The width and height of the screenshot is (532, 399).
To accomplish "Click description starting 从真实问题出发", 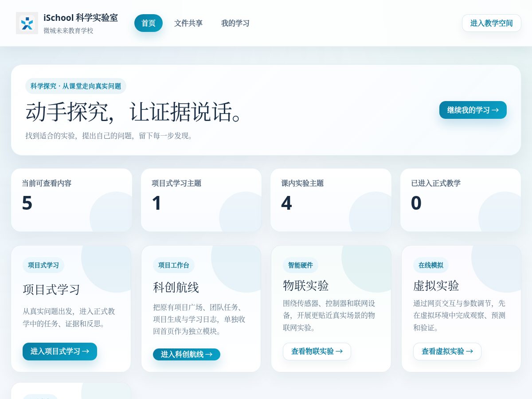I will coord(69,317).
